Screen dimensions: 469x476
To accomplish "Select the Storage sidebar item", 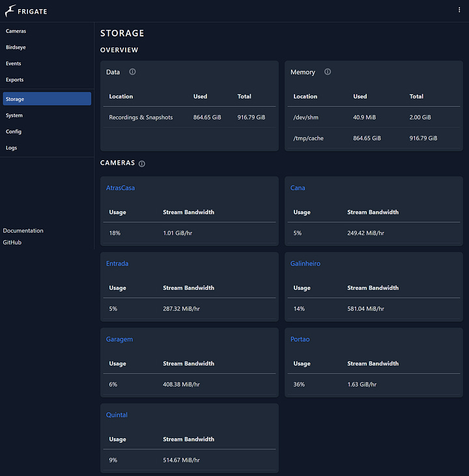I will click(47, 99).
